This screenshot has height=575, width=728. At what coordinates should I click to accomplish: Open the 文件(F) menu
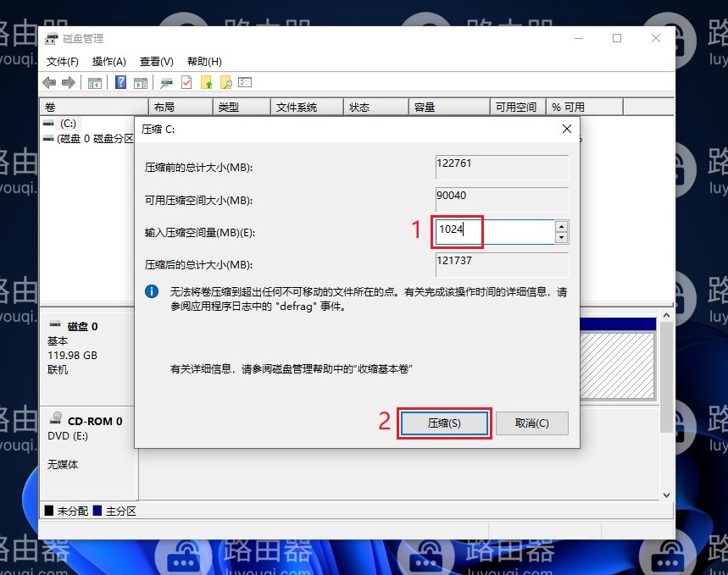tap(63, 62)
